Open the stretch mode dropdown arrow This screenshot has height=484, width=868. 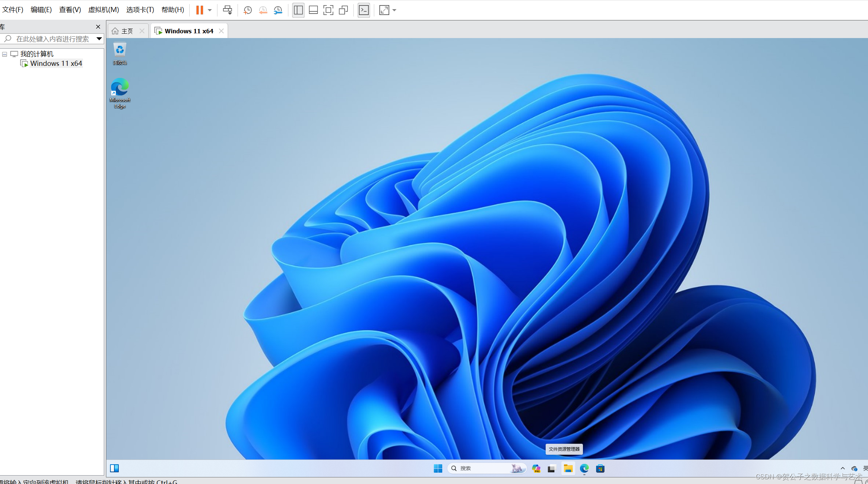(x=394, y=10)
